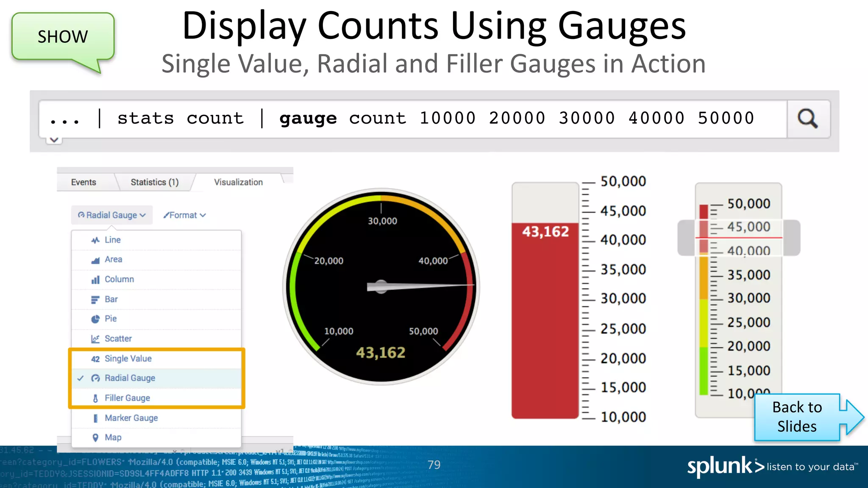Pick the Map pin icon

(x=95, y=438)
